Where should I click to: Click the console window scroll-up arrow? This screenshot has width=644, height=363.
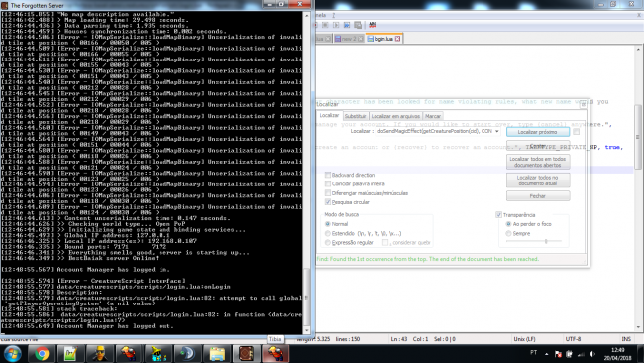(x=306, y=15)
